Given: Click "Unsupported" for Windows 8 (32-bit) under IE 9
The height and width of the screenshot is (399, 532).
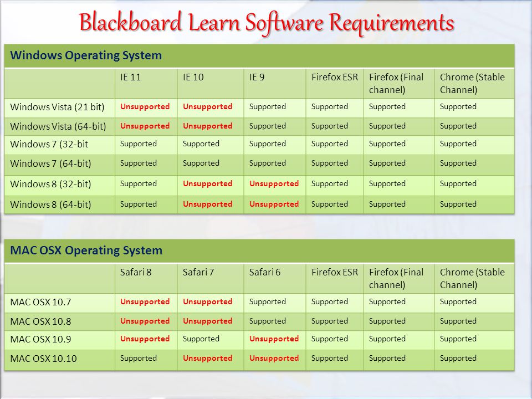Looking at the screenshot, I should click(x=274, y=184).
